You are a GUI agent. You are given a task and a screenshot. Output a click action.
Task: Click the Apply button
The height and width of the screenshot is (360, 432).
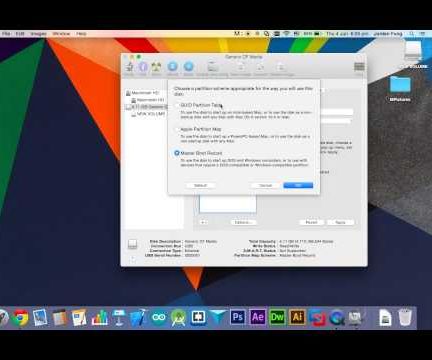coord(340,222)
